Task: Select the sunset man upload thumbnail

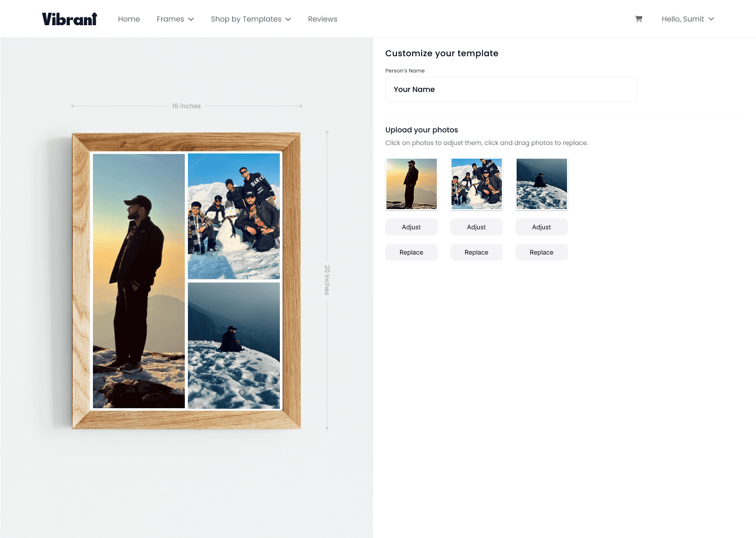Action: coord(411,184)
